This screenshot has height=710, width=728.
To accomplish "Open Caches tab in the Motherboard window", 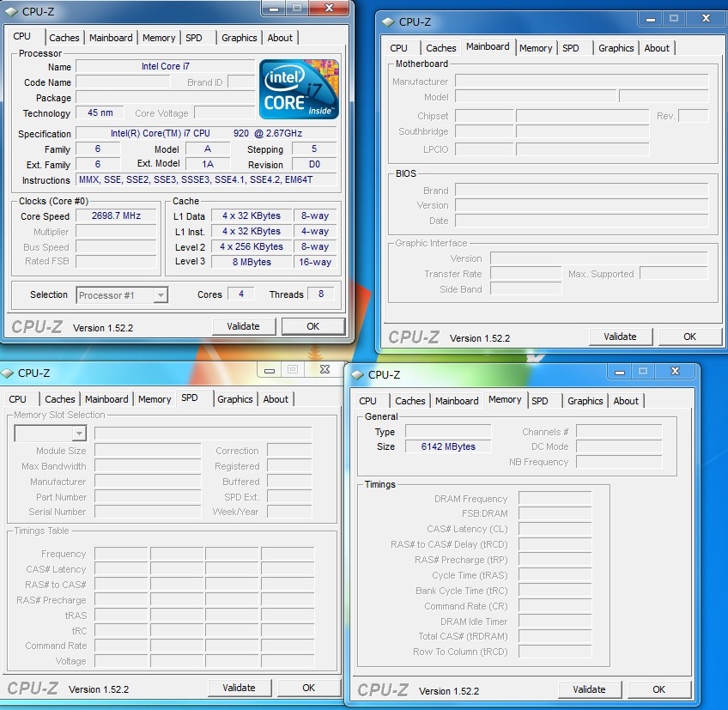I will tap(441, 48).
